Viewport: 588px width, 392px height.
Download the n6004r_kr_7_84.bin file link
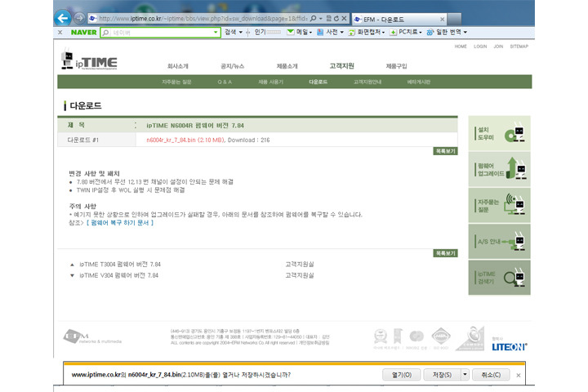[x=185, y=140]
